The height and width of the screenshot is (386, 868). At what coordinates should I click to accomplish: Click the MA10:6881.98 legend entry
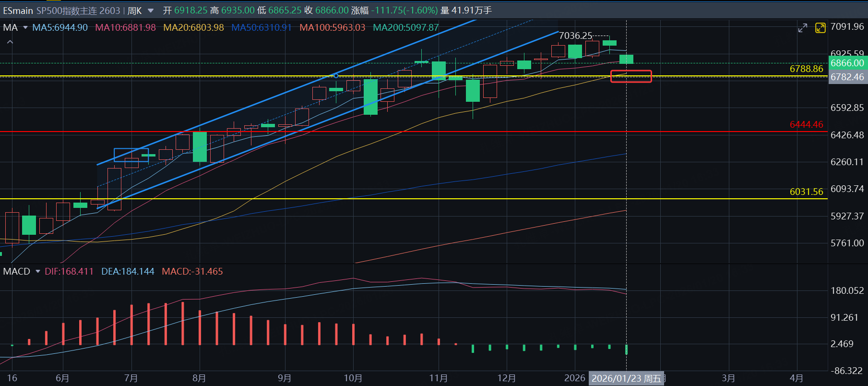(x=126, y=28)
